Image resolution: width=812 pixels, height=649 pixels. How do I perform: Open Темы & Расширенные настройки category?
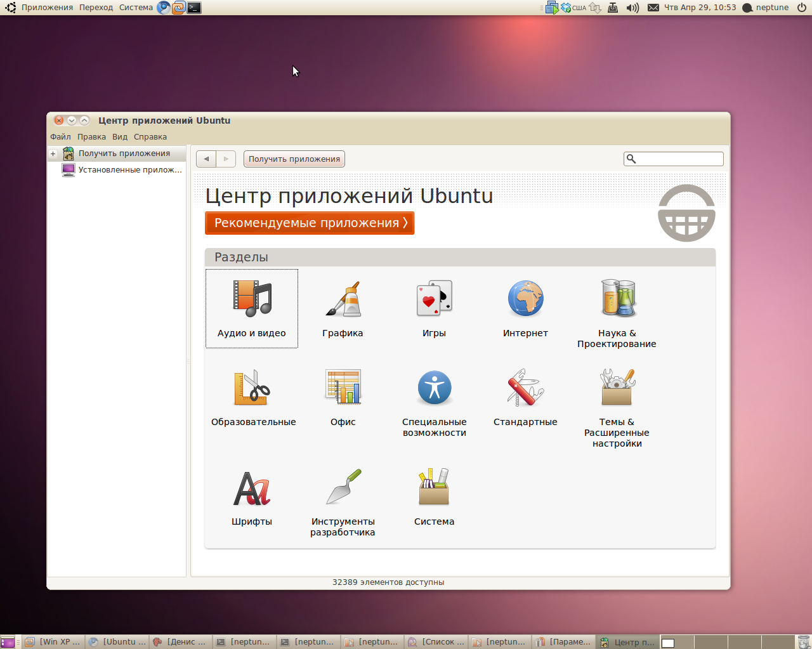pyautogui.click(x=617, y=408)
